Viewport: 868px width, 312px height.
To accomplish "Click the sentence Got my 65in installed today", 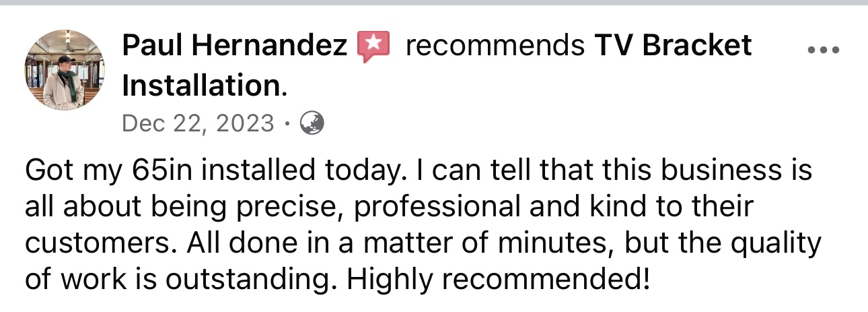I will point(214,171).
